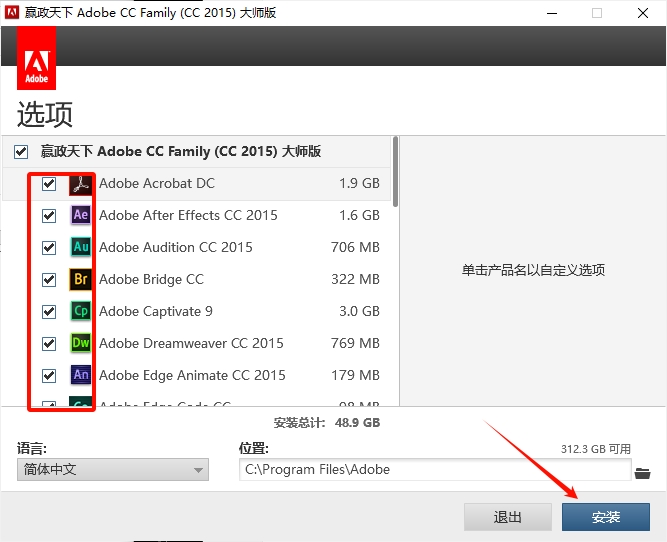Uncheck Adobe Captivate 9 checkbox
The height and width of the screenshot is (542, 667).
pos(49,312)
